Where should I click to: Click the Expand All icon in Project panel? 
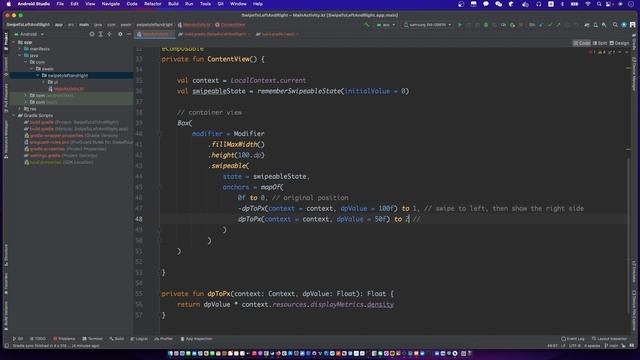click(x=101, y=34)
